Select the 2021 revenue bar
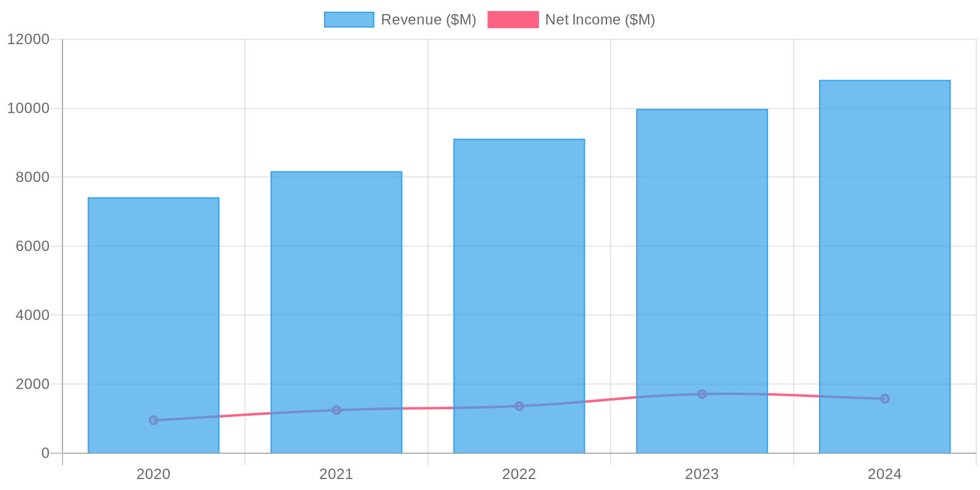The width and height of the screenshot is (980, 490). [336, 294]
